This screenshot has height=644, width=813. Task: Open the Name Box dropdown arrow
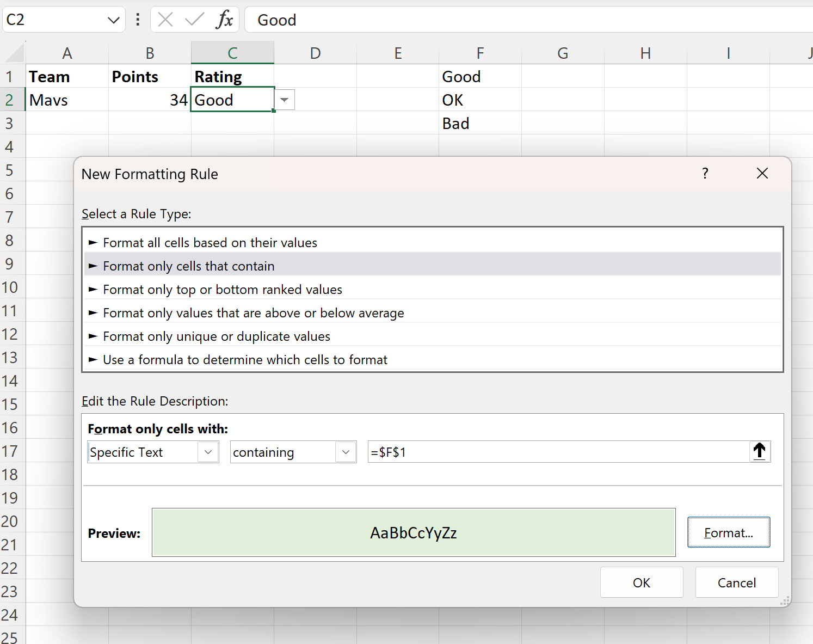tap(114, 20)
